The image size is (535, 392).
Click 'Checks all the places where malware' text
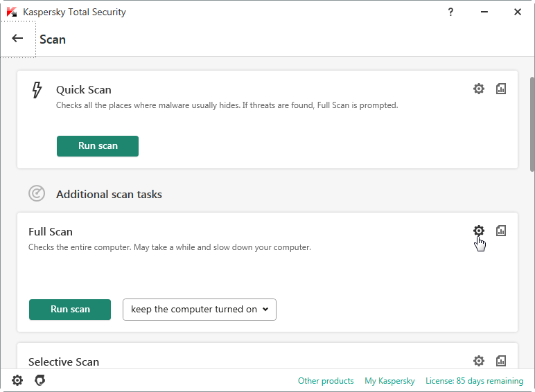pos(227,105)
